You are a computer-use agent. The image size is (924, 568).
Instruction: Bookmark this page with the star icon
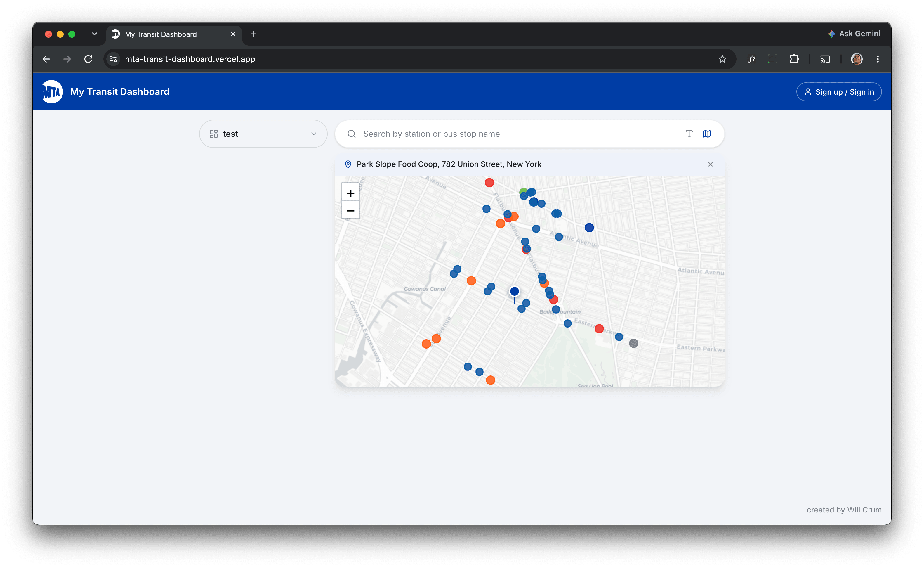722,59
